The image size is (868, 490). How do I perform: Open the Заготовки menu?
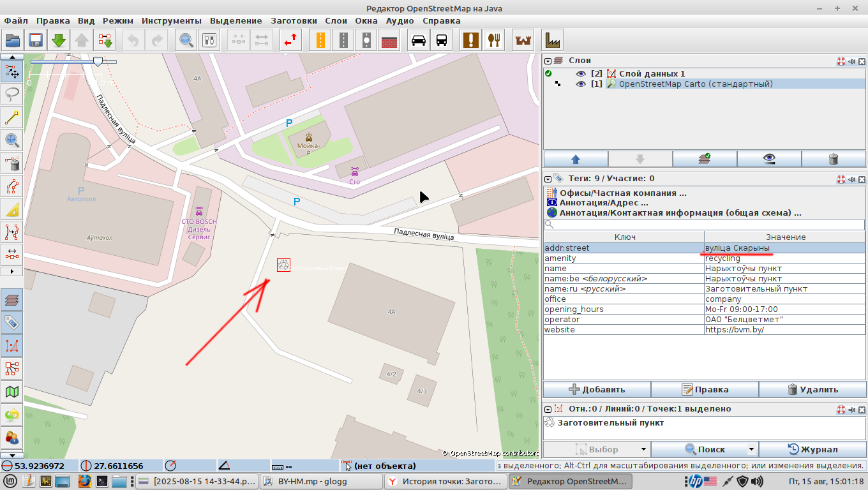point(294,20)
